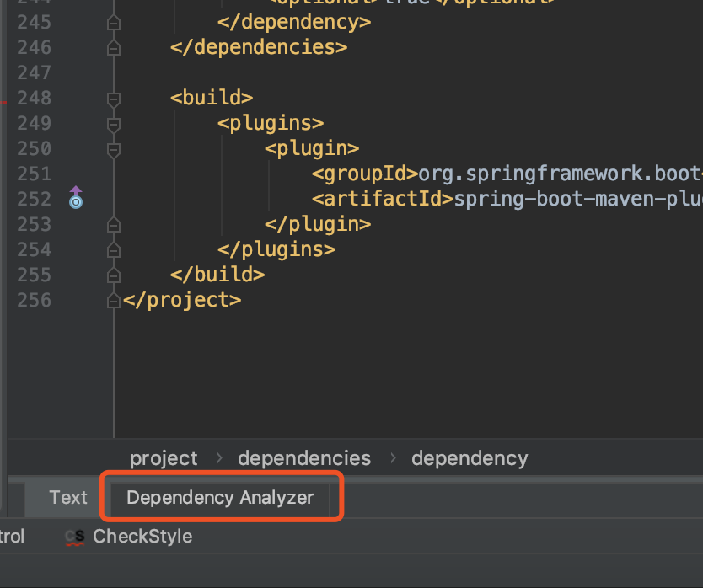Click the </build> closing tag

click(217, 275)
